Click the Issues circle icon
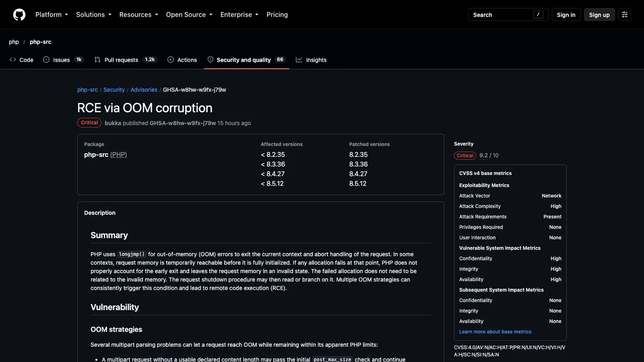The width and height of the screenshot is (644, 362). click(x=46, y=60)
